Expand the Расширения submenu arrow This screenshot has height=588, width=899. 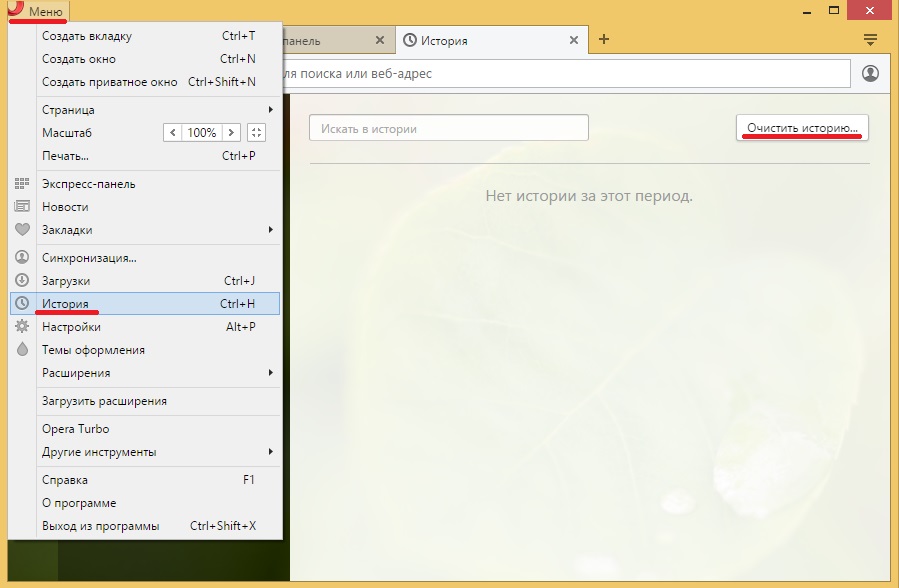pos(271,373)
